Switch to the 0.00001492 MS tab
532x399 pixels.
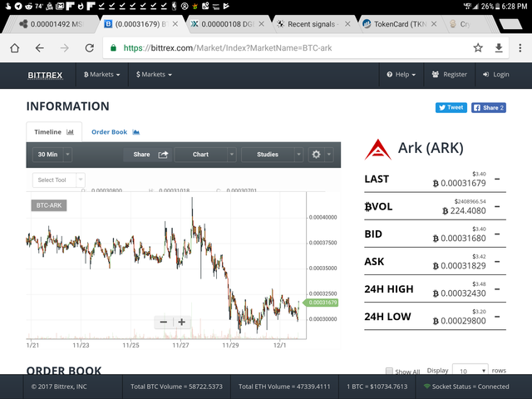click(51, 24)
